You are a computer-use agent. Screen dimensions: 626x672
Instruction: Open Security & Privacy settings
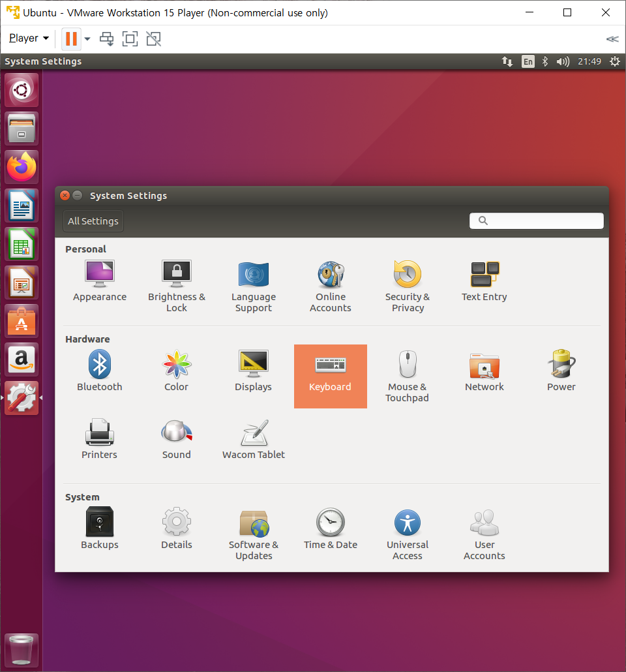coord(407,286)
